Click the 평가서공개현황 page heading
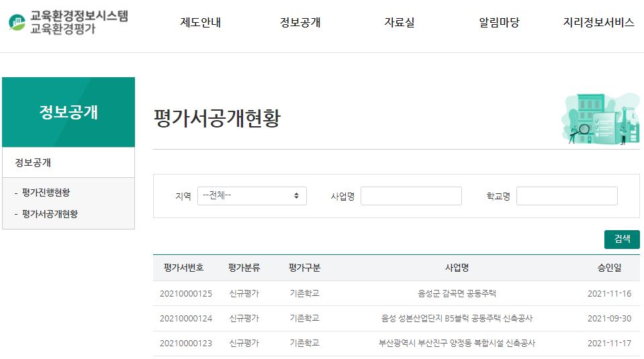This screenshot has width=644, height=359. 217,118
